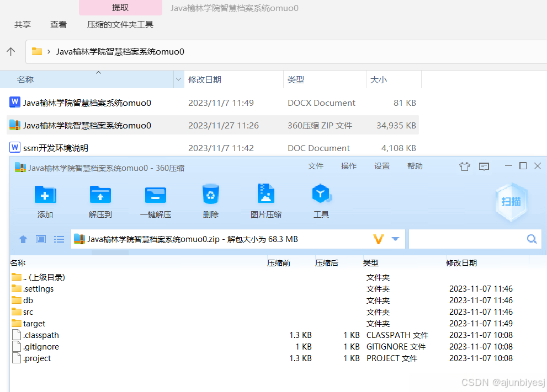The image size is (547, 392).
Task: Open the 文件 menu in 360压缩
Action: 315,166
